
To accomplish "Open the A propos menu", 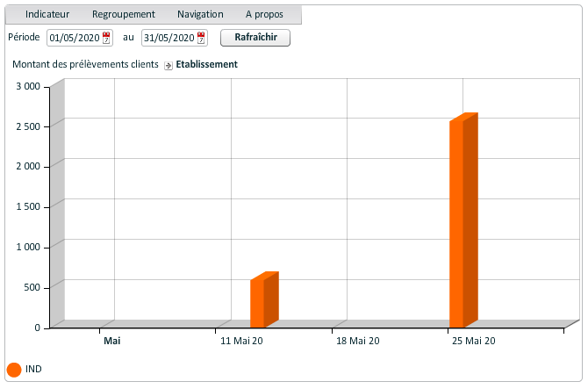I will point(264,15).
